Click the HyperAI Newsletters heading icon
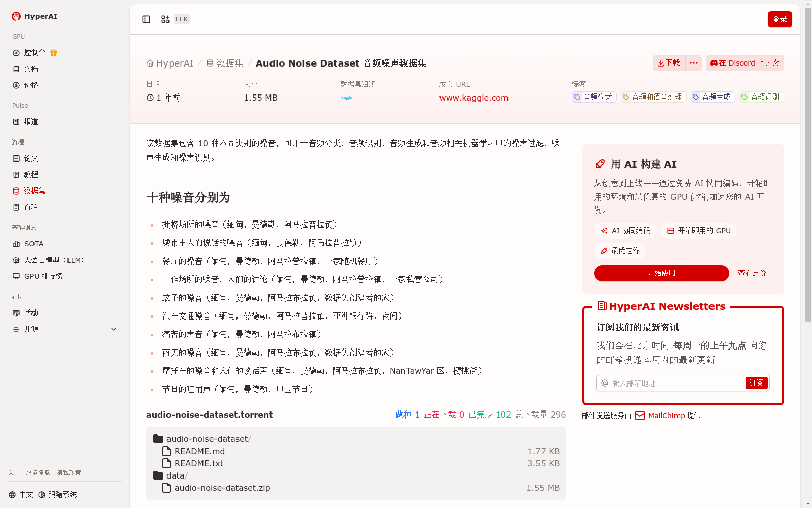Viewport: 812px width, 508px height. click(602, 306)
